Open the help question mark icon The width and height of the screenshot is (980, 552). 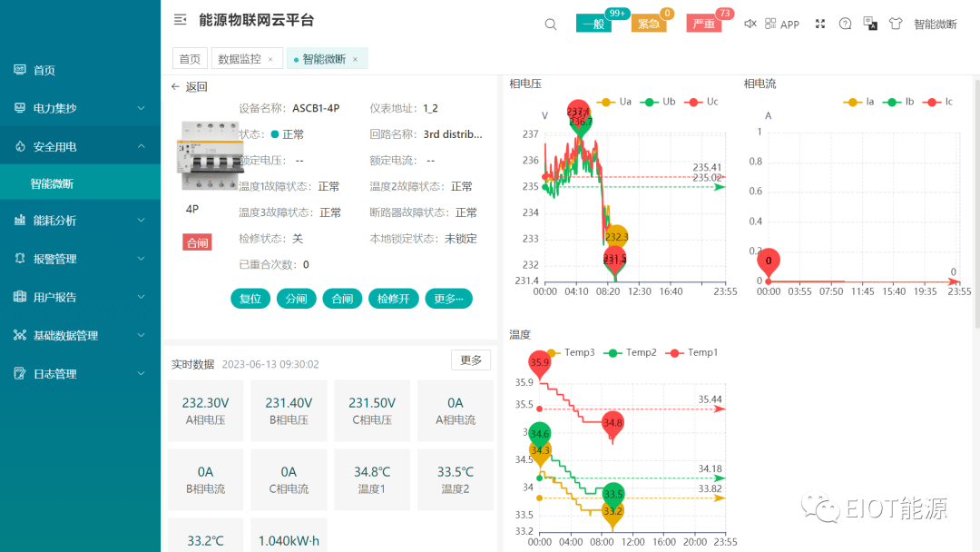845,24
